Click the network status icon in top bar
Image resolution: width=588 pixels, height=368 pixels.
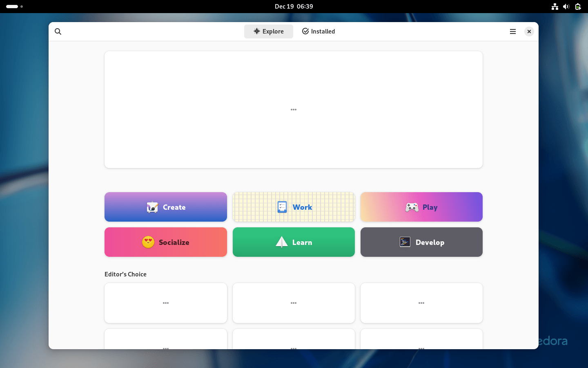[x=555, y=7]
